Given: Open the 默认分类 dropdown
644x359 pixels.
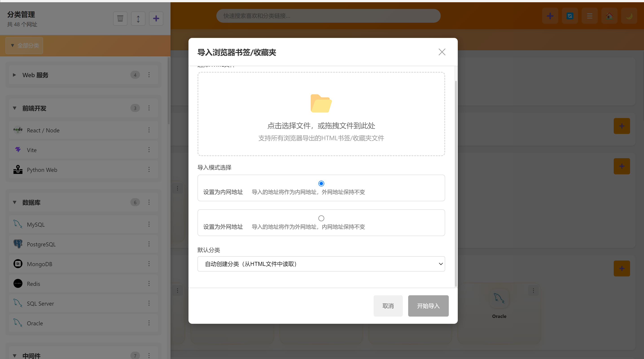Looking at the screenshot, I should [321, 264].
